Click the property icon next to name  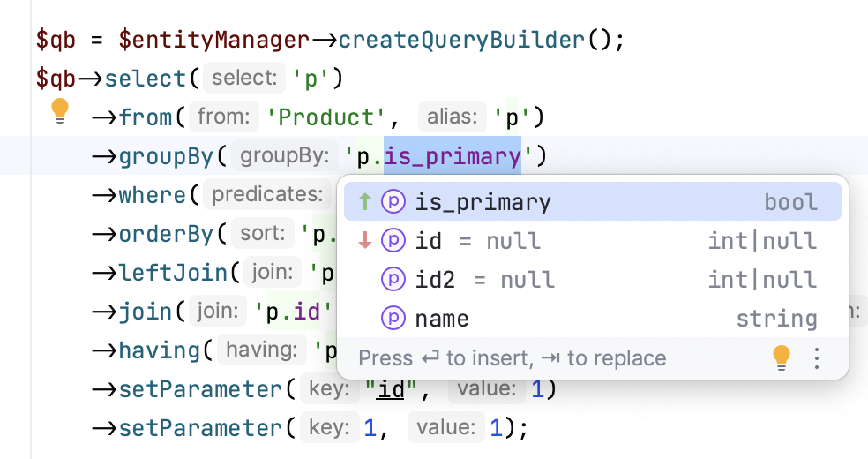click(393, 319)
